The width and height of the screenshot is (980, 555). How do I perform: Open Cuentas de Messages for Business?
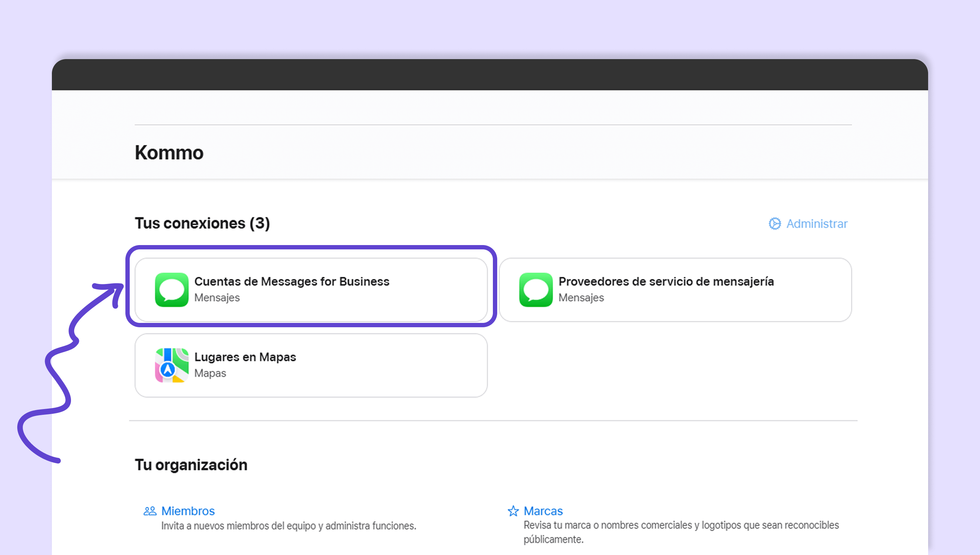point(291,281)
